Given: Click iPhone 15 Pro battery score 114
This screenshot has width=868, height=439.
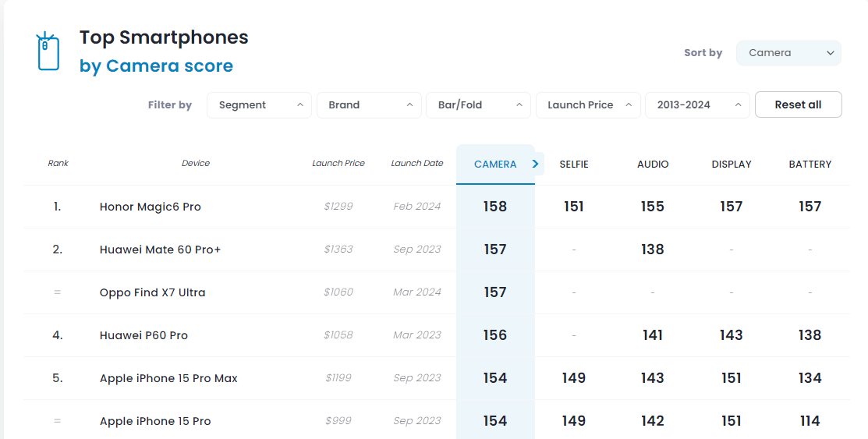Looking at the screenshot, I should click(810, 421).
